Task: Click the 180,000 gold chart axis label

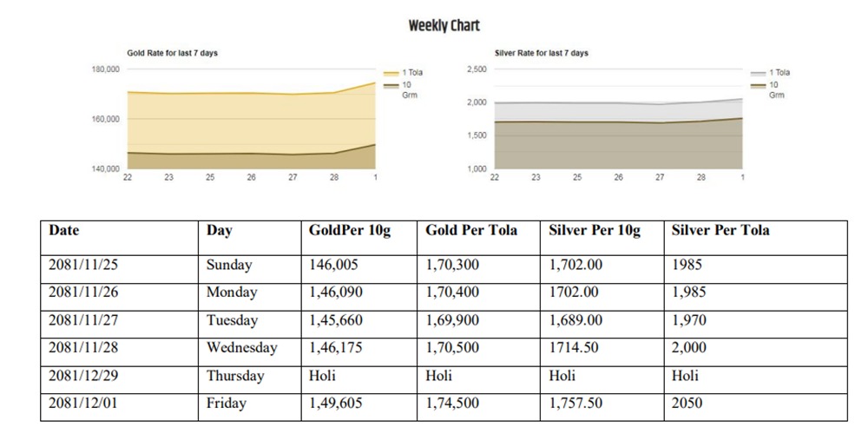Action: point(106,69)
